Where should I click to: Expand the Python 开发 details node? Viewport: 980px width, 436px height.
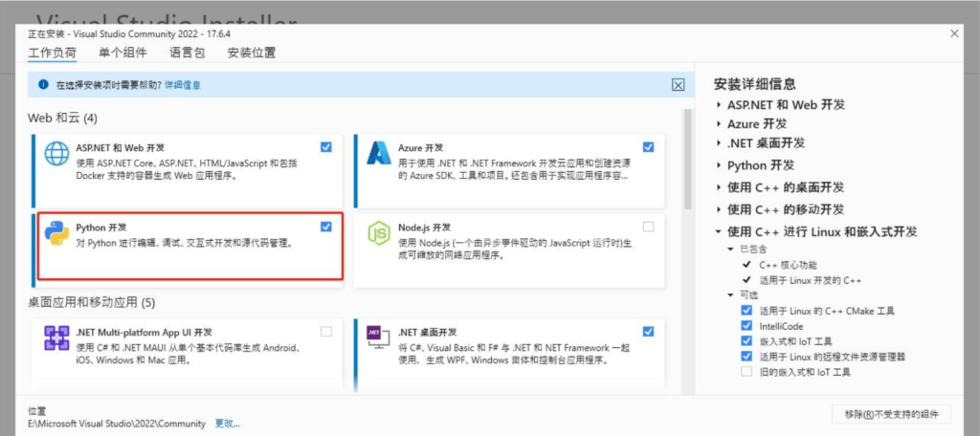[x=720, y=166]
